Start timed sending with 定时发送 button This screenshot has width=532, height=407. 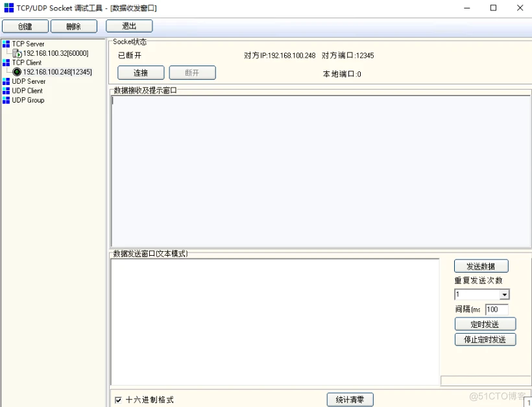coord(485,324)
